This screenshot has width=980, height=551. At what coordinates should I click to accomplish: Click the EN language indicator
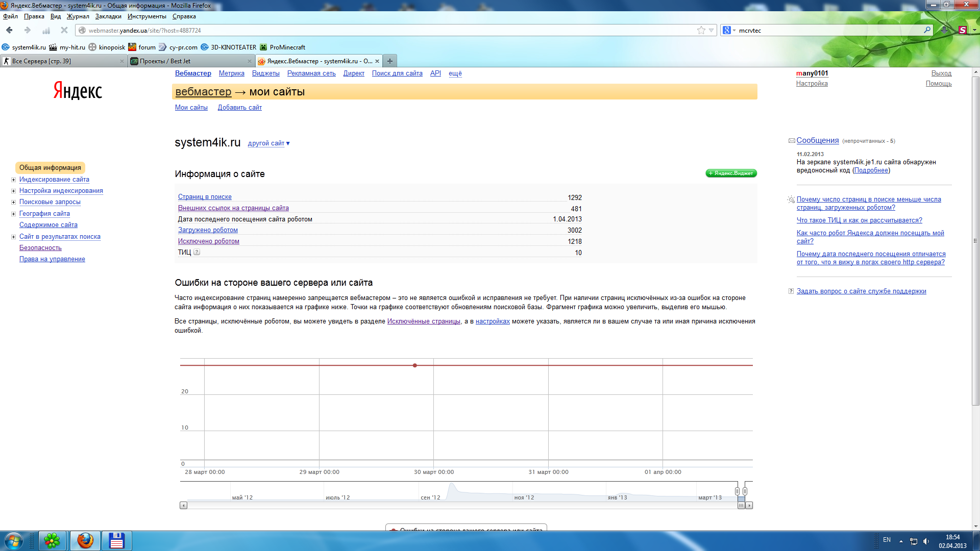[887, 540]
